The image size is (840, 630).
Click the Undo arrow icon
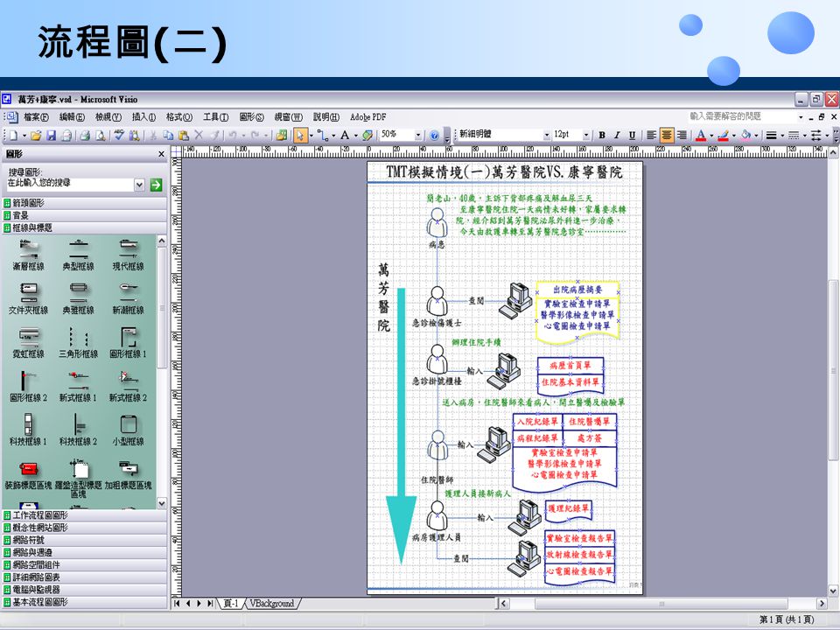[232, 136]
